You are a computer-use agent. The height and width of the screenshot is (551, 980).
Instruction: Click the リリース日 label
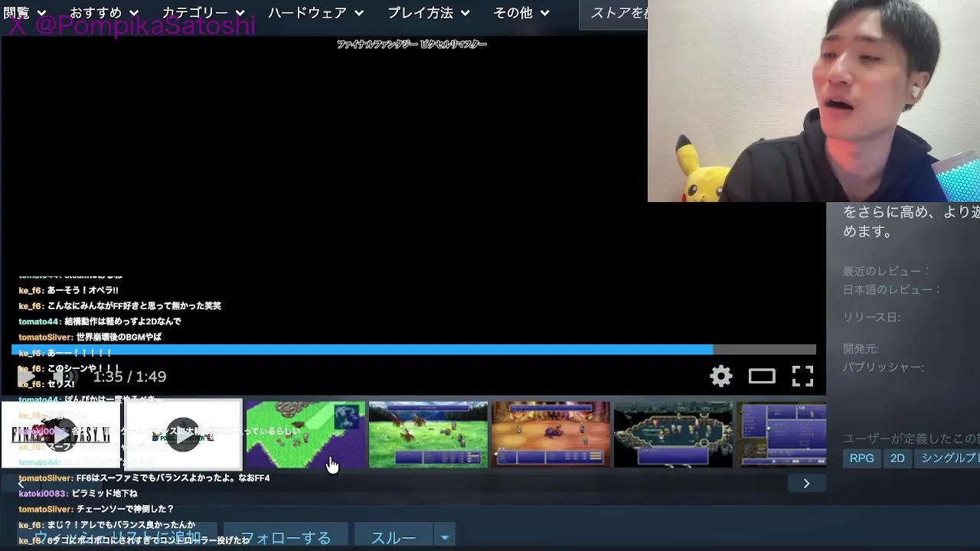click(x=871, y=317)
